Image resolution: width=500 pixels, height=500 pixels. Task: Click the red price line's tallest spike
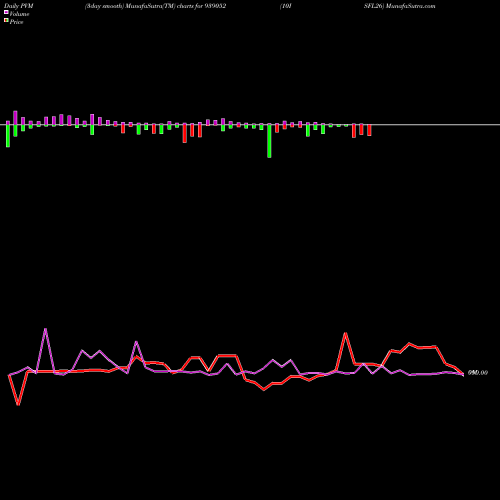click(346, 333)
